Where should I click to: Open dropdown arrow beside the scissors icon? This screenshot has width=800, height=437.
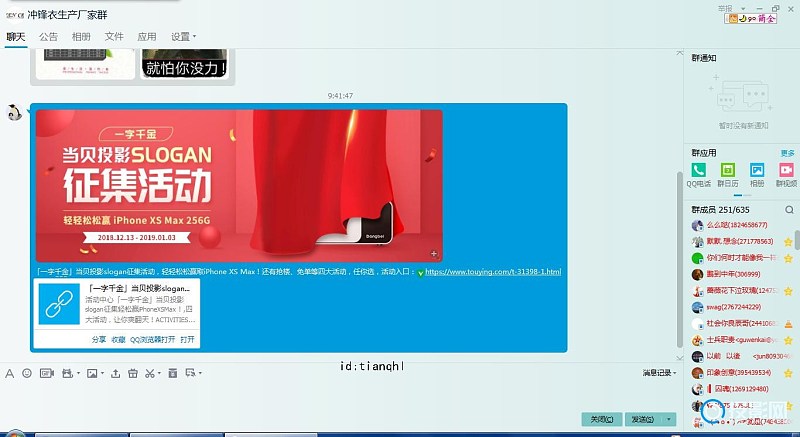click(159, 374)
